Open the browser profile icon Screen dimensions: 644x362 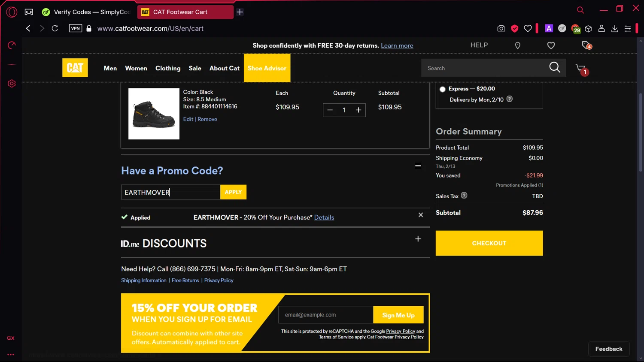click(601, 28)
